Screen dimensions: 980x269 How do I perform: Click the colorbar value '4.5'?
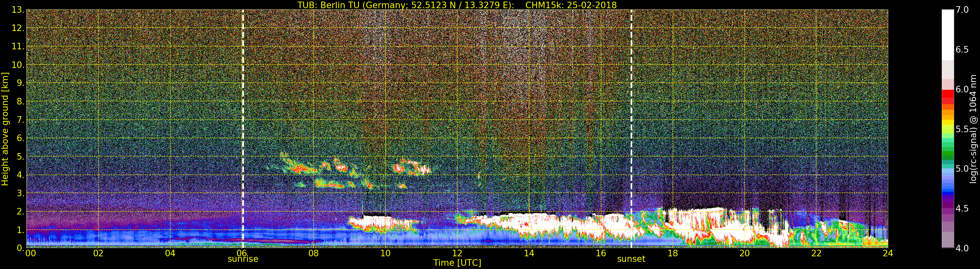click(962, 209)
